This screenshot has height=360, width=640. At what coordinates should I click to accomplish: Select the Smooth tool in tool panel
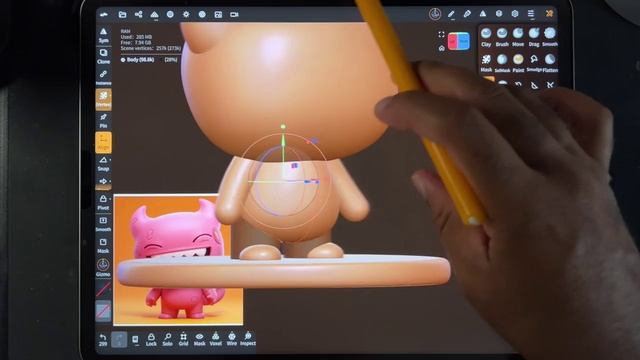[x=550, y=37]
